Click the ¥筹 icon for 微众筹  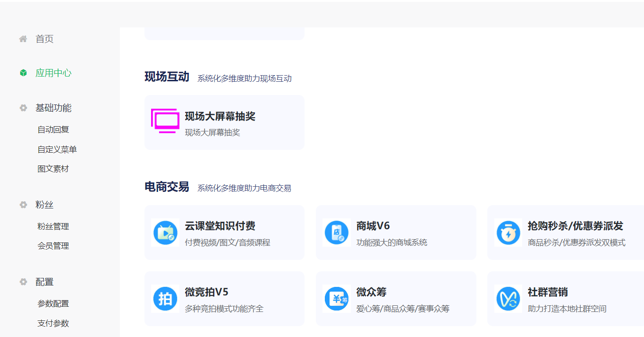pyautogui.click(x=336, y=299)
